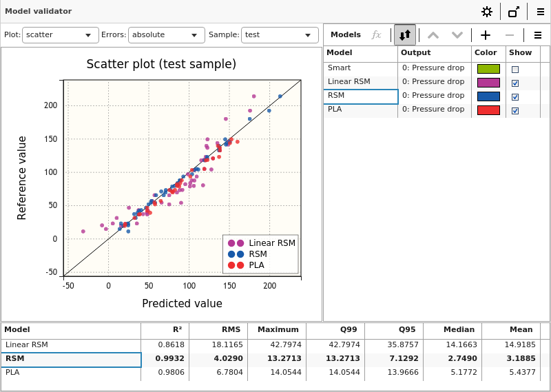Open the Model validator hamburger menu
Viewport: 551px width, 392px height.
pyautogui.click(x=541, y=12)
